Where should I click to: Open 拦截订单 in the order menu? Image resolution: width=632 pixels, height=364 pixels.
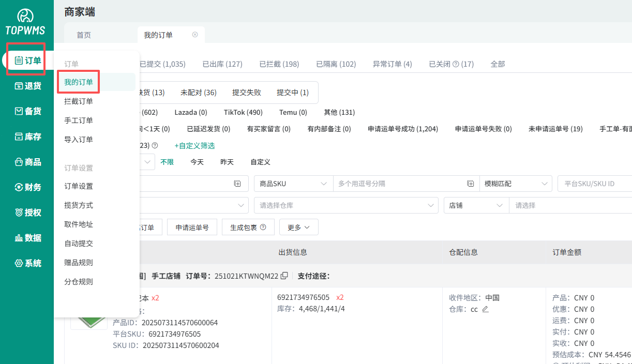tap(79, 101)
